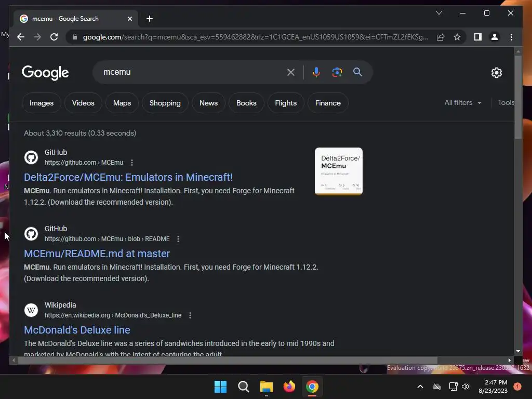Click the horizontal scrollbar thumb
Screen dimensions: 532x399
tap(228, 361)
